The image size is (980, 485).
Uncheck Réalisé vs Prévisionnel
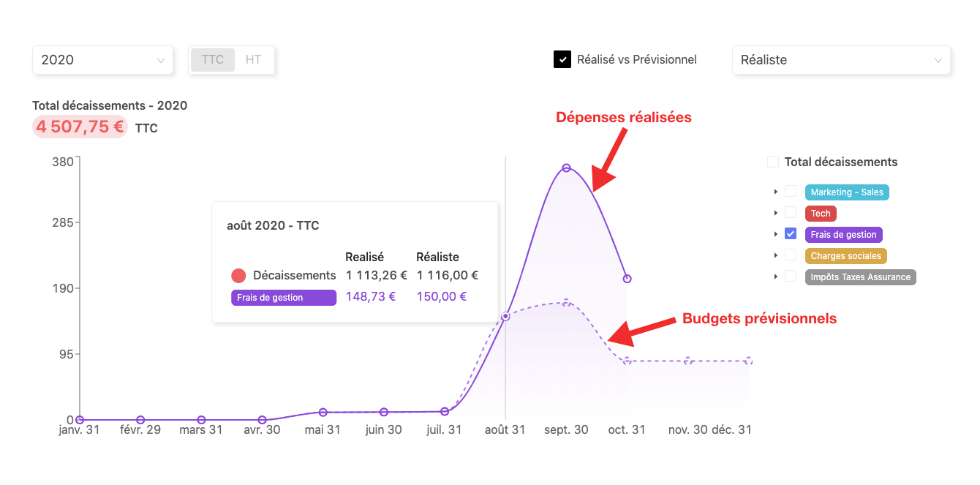pyautogui.click(x=562, y=59)
